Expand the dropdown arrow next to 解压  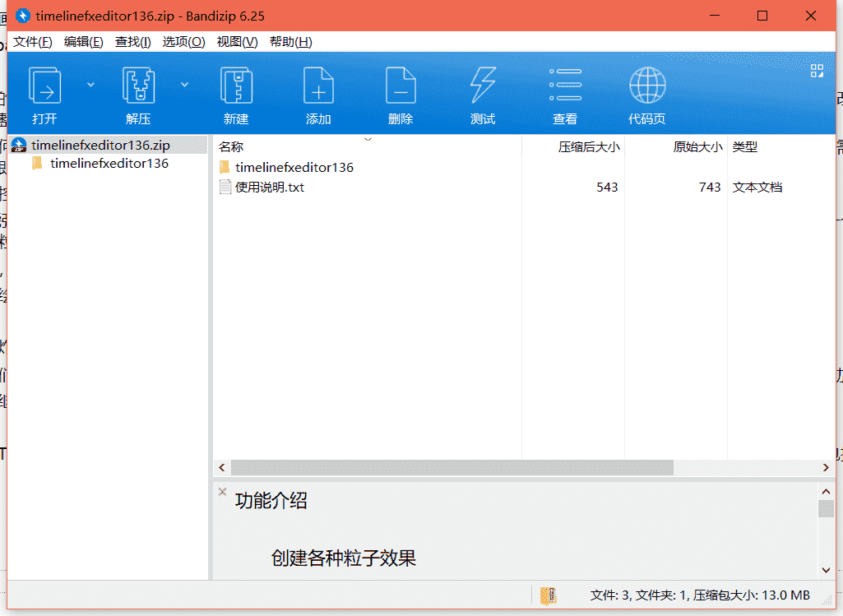(184, 85)
